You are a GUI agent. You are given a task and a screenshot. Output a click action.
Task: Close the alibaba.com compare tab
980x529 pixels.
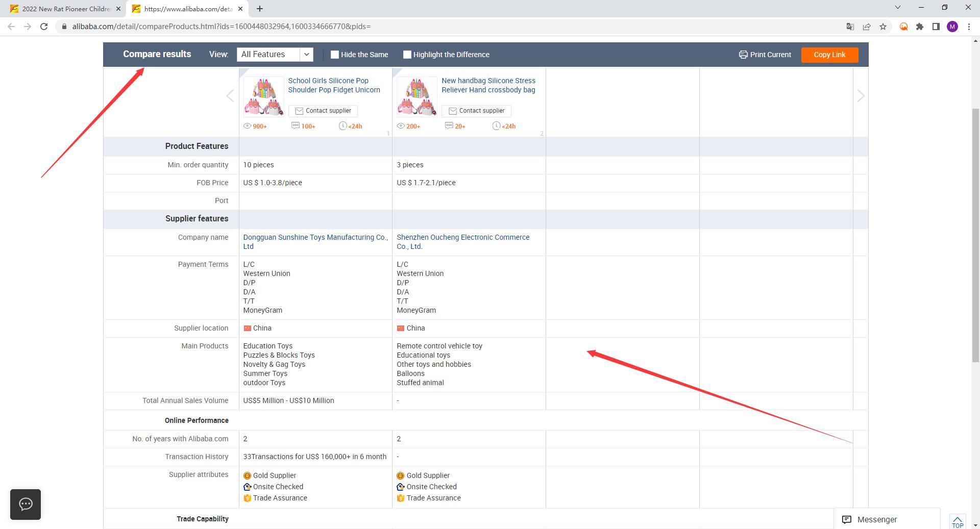[x=240, y=9]
